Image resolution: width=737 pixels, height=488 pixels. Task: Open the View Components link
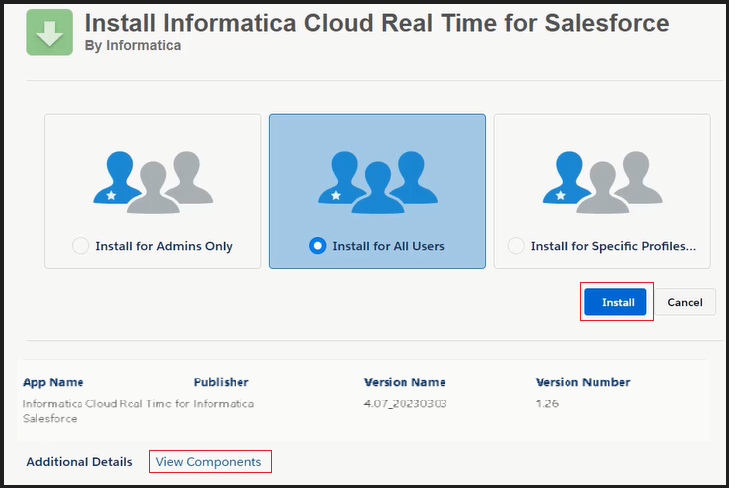pos(208,462)
